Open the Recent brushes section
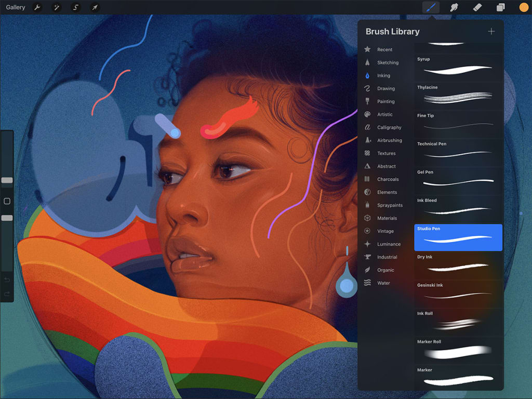532x399 pixels. pos(385,49)
